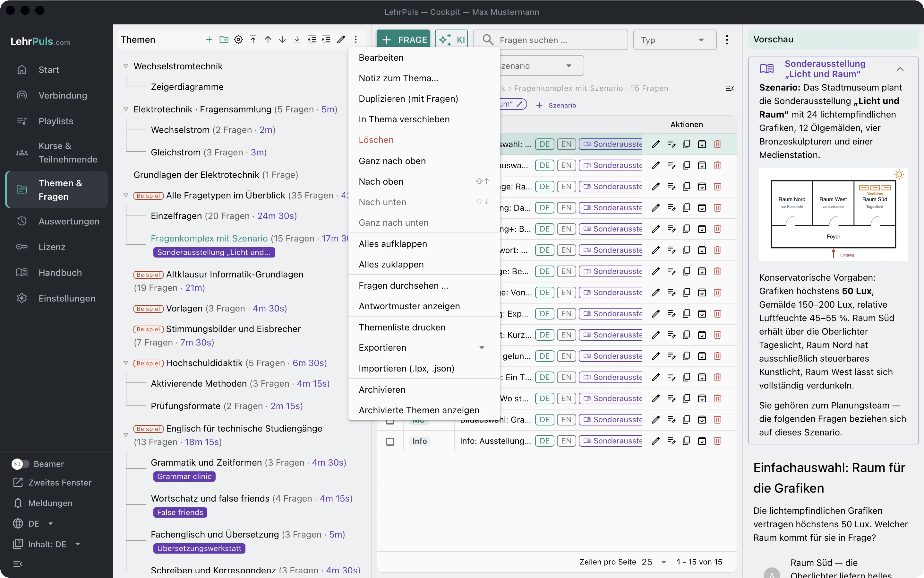Collapse the Wechselstromtechnik tree node
This screenshot has width=924, height=578.
click(126, 66)
